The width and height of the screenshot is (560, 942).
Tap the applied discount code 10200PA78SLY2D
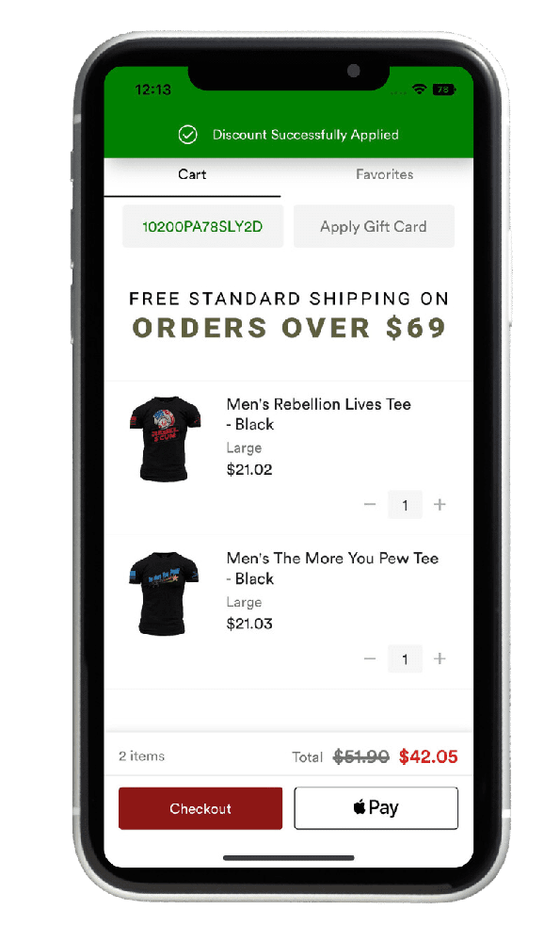(202, 226)
